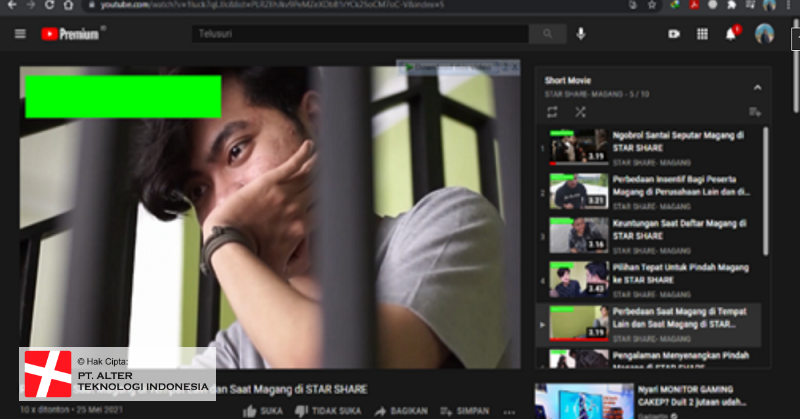800x419 pixels.
Task: Click thumbnail of first playlist video
Action: [x=579, y=147]
